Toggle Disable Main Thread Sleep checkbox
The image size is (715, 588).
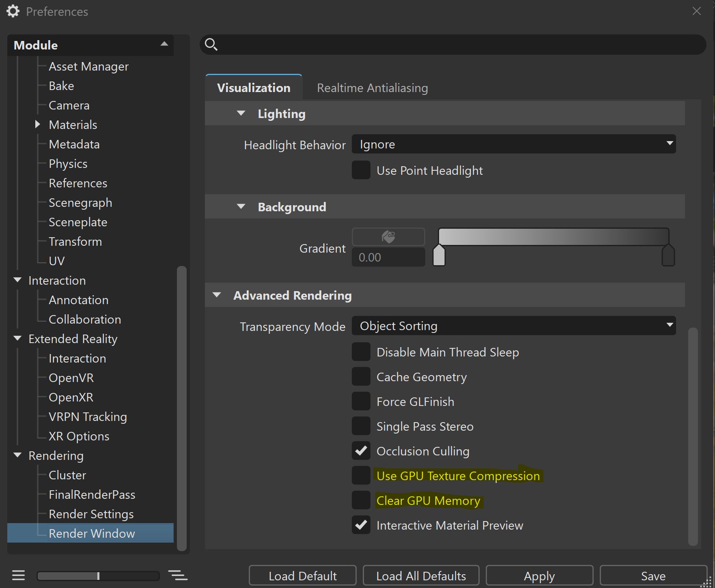pos(361,352)
